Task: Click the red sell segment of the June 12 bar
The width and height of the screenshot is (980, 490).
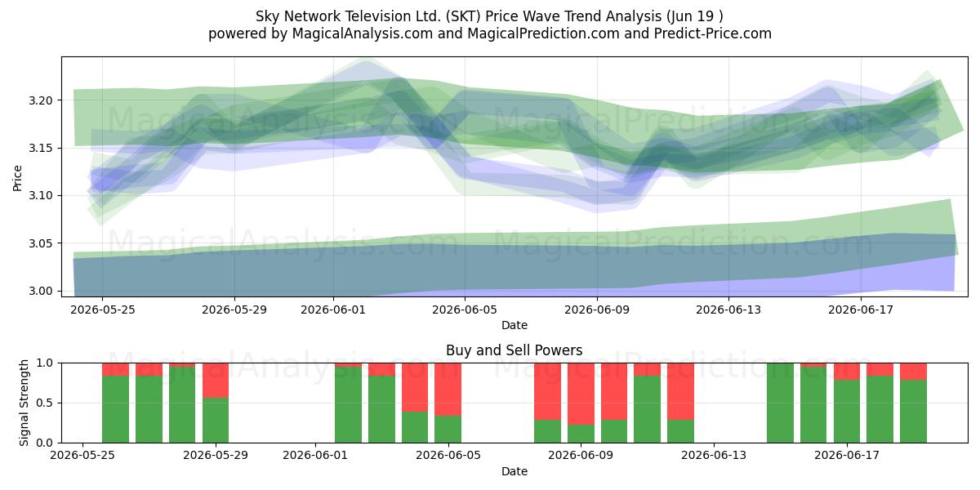Action: (680, 391)
